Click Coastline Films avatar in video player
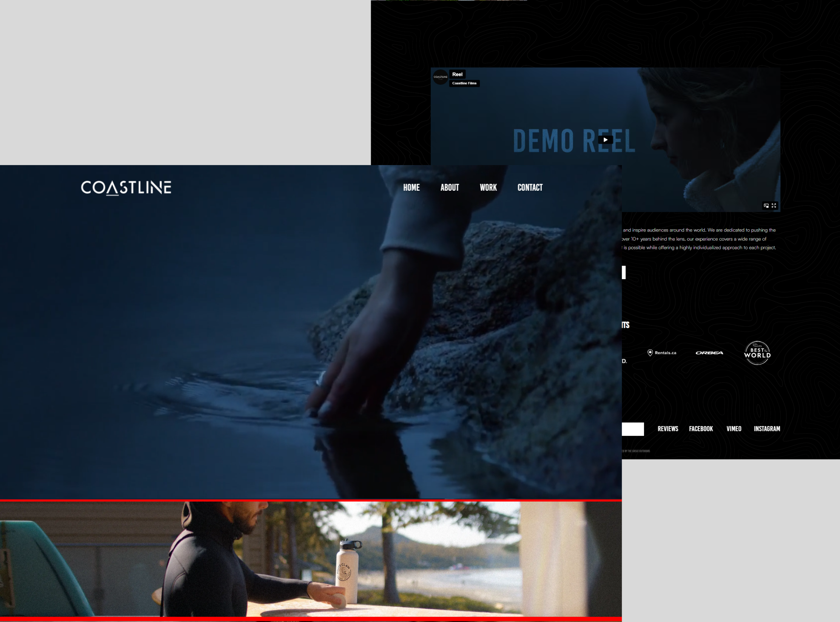The height and width of the screenshot is (622, 840). [440, 77]
